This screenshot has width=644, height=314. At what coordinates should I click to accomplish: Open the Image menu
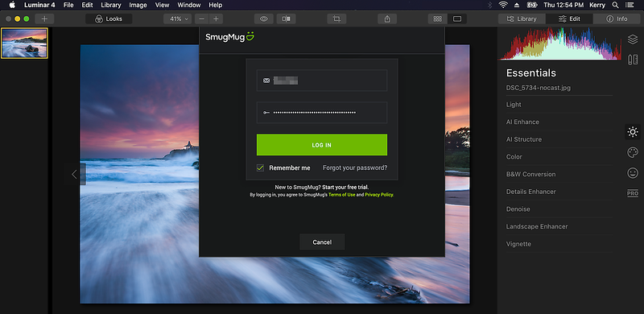pos(138,5)
